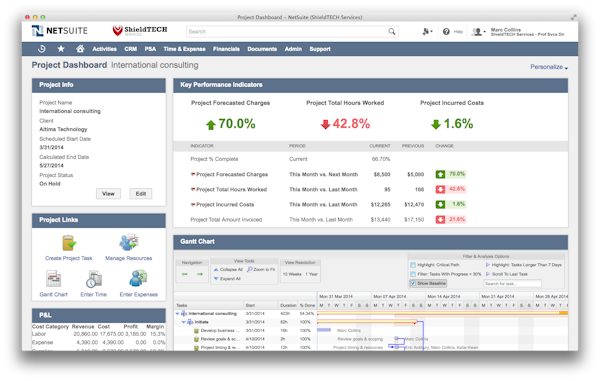Open the Support menu
The height and width of the screenshot is (381, 600).
(320, 49)
